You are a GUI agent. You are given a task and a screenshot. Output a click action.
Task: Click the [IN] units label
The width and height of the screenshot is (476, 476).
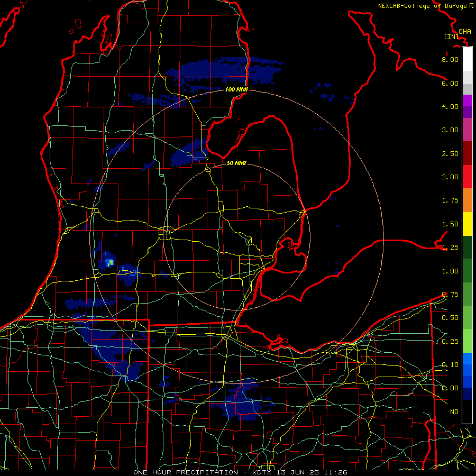451,36
